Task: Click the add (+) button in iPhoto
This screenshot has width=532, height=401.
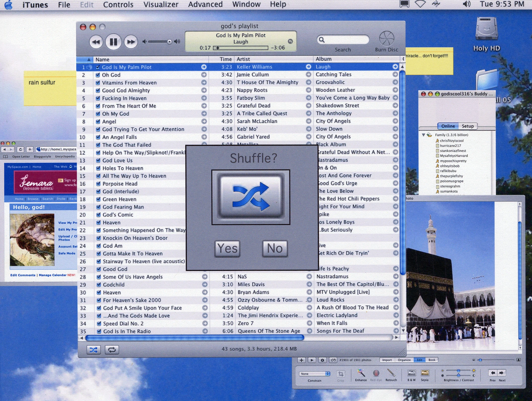Action: tap(301, 360)
